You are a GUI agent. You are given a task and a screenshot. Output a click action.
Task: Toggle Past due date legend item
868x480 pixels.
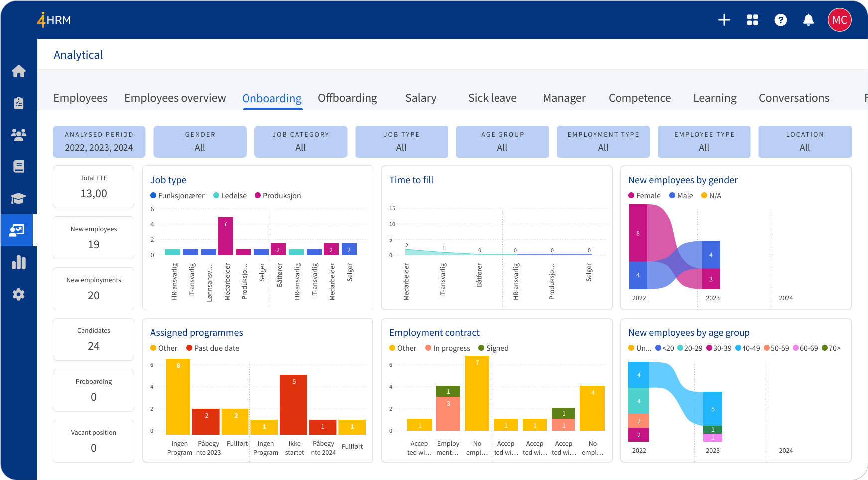(x=213, y=348)
